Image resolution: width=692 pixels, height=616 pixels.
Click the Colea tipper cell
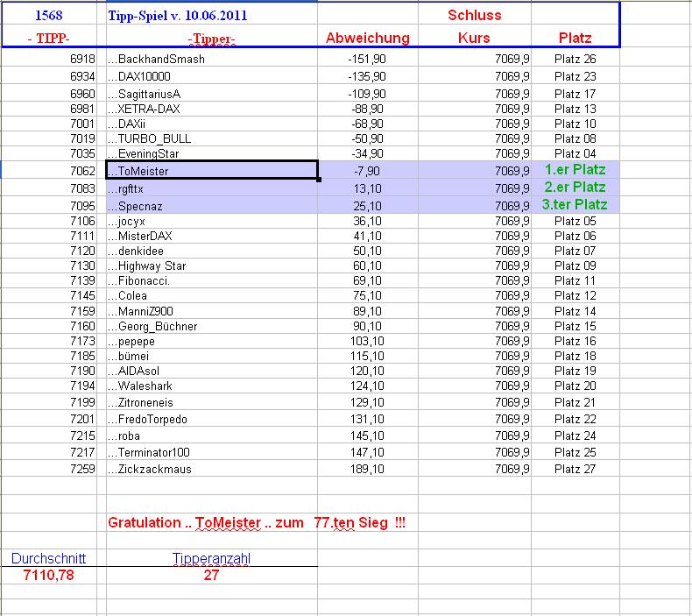212,296
